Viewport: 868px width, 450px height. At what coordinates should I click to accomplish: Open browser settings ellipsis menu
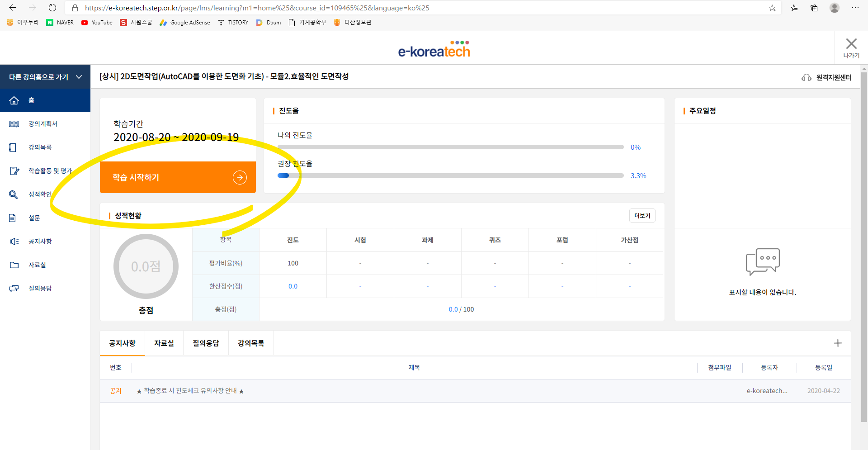coord(855,8)
